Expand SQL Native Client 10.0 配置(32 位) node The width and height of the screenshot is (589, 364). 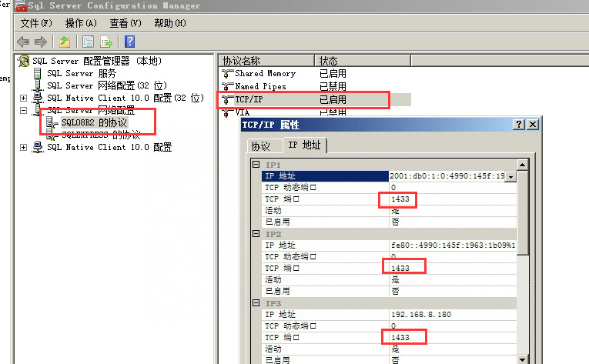coord(23,98)
